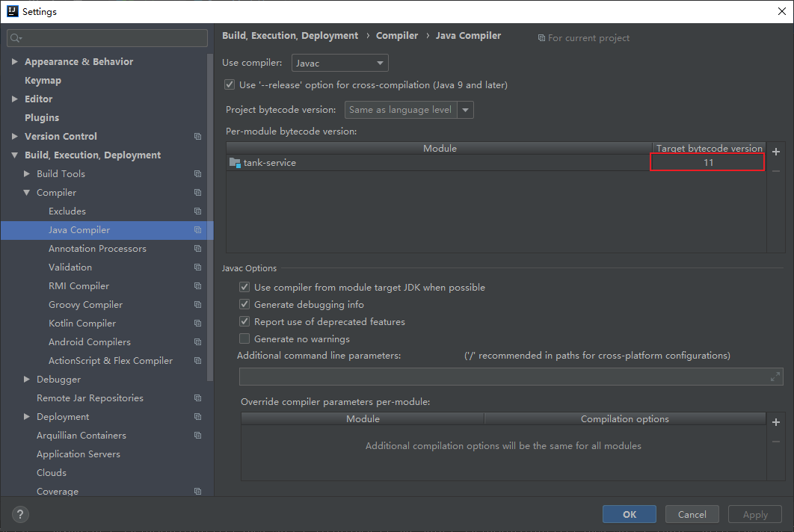Click the add override compiler parameters plus icon
794x532 pixels.
point(776,422)
